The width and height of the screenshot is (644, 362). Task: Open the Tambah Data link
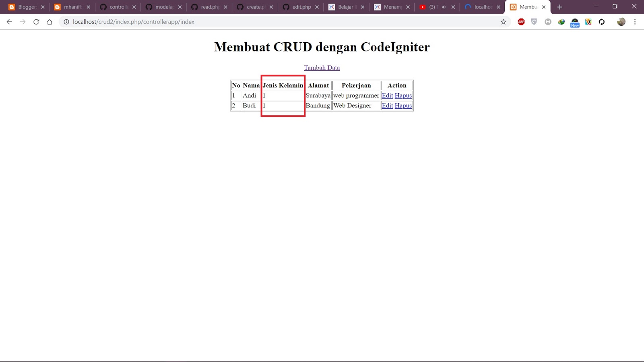[322, 67]
